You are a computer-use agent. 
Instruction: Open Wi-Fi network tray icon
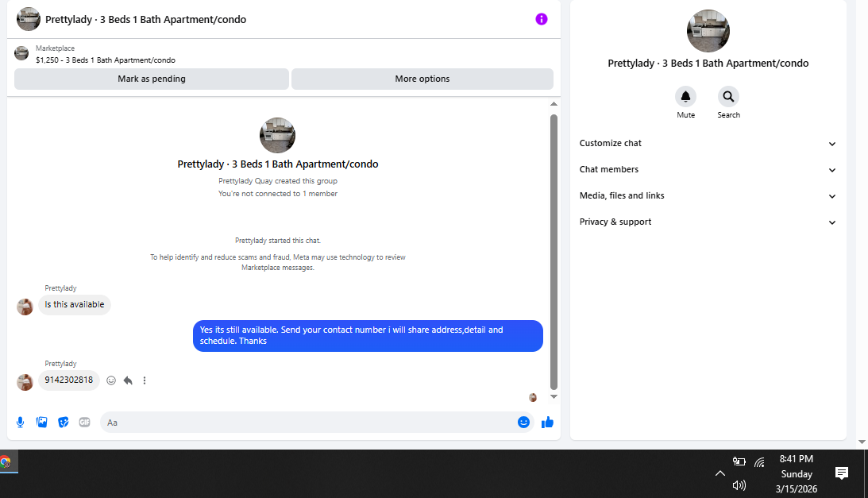[759, 462]
